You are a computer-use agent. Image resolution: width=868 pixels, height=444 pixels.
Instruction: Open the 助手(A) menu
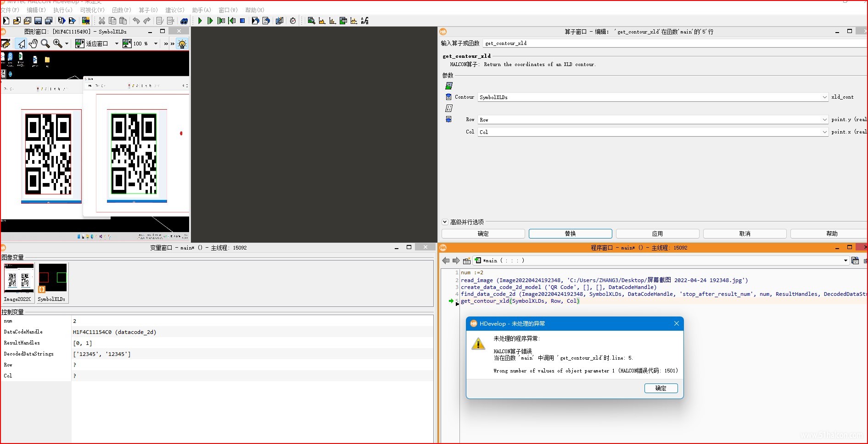coord(202,10)
